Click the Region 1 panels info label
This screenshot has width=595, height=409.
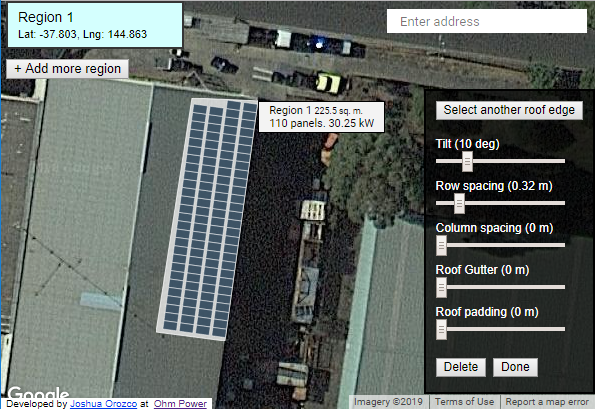click(x=321, y=117)
